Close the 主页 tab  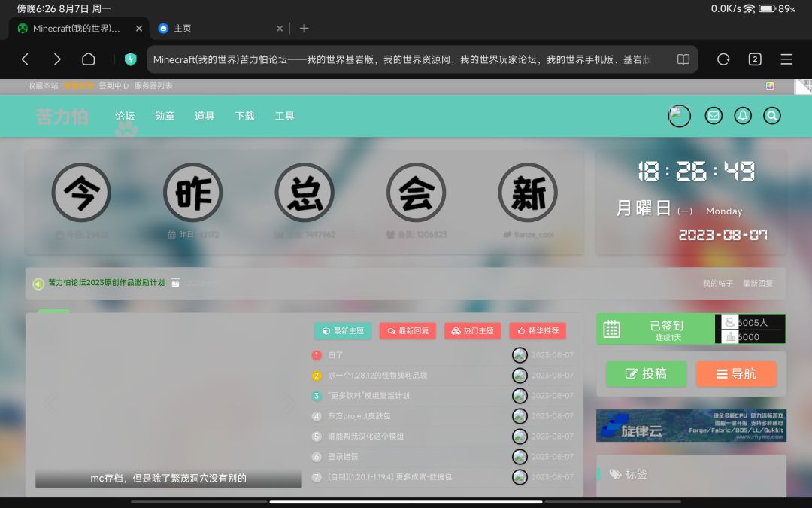[x=280, y=29]
